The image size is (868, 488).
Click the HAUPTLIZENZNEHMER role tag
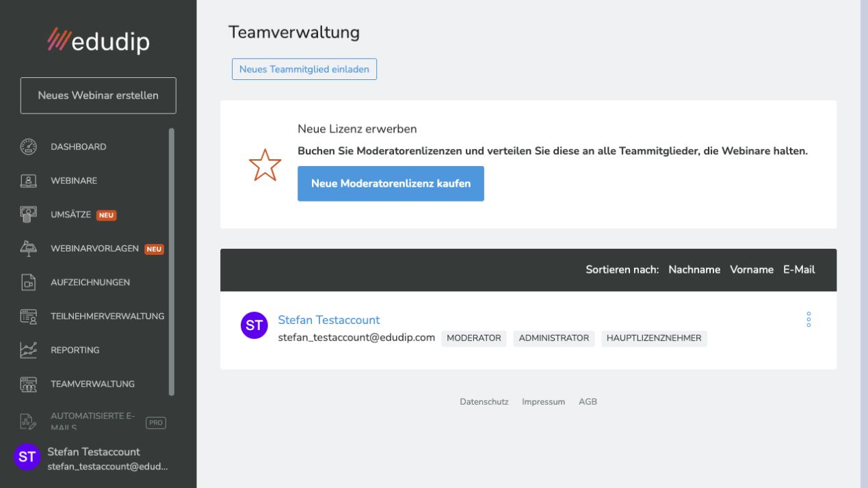[654, 338]
